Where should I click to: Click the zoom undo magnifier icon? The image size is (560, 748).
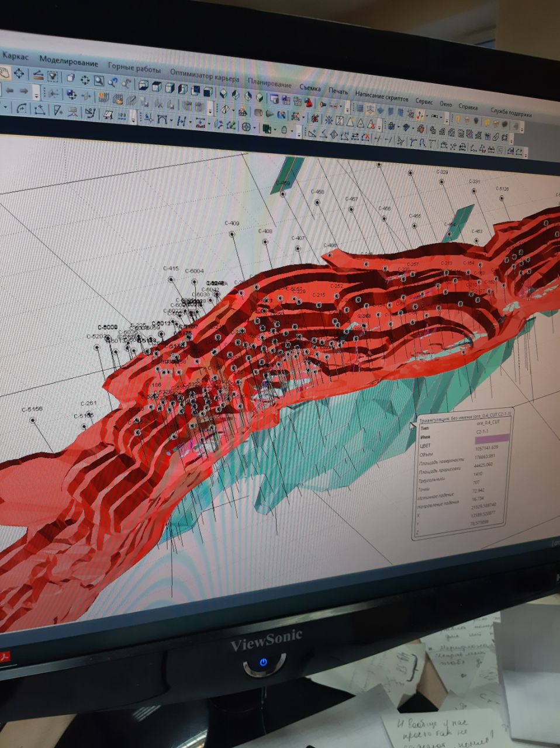click(x=113, y=82)
